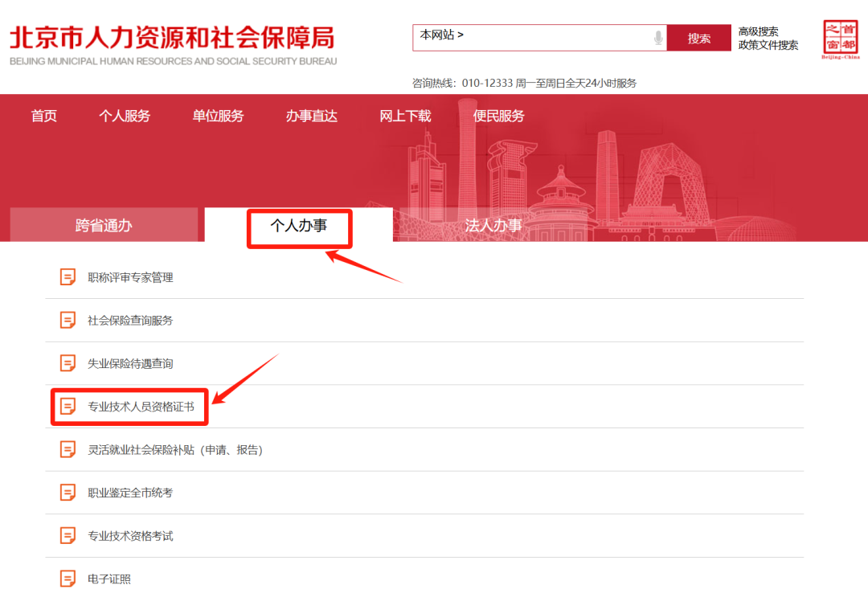Image resolution: width=868 pixels, height=589 pixels.
Task: Click the microphone voice search icon
Action: (657, 39)
